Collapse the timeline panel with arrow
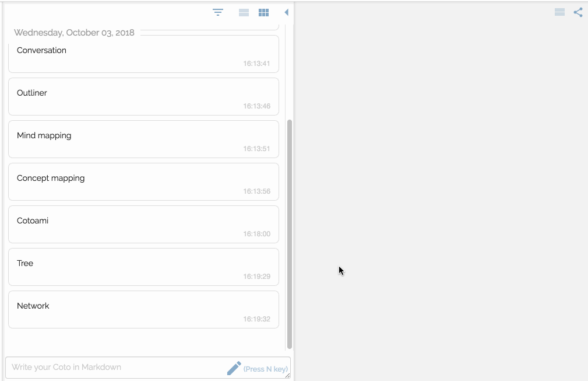 coord(287,12)
